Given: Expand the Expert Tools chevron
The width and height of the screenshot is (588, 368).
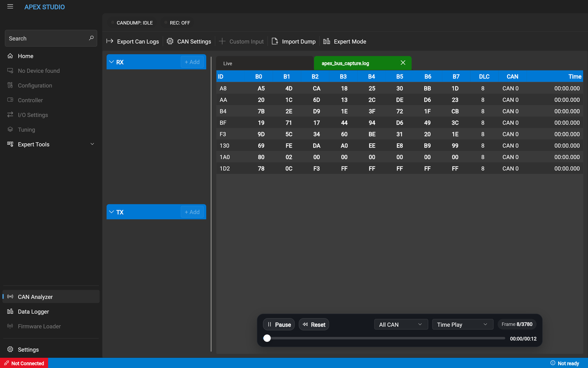Looking at the screenshot, I should [92, 144].
